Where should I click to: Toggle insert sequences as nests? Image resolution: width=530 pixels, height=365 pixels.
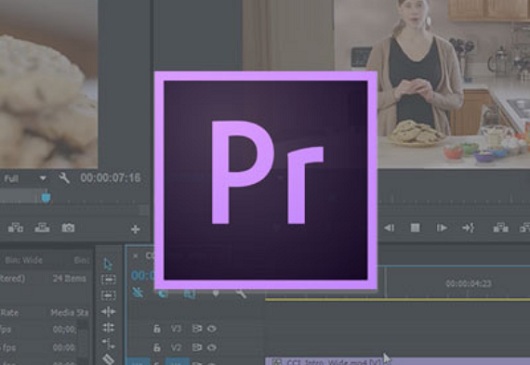(138, 292)
